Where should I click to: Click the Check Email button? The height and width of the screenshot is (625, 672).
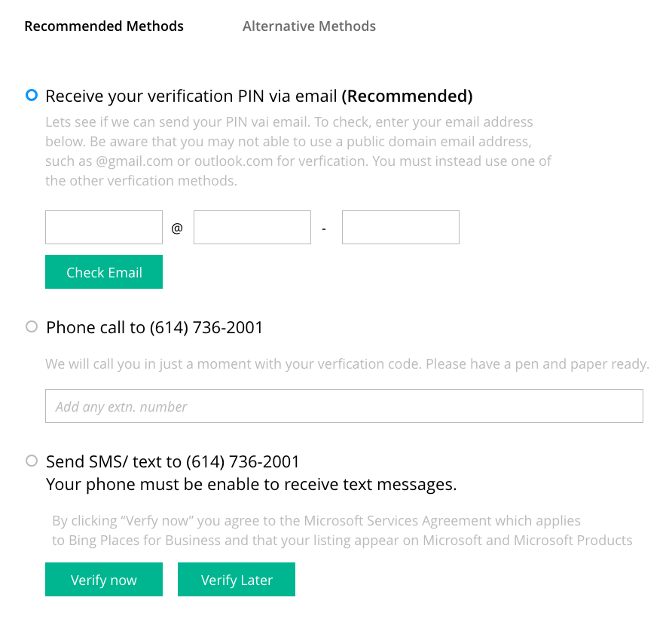(104, 272)
